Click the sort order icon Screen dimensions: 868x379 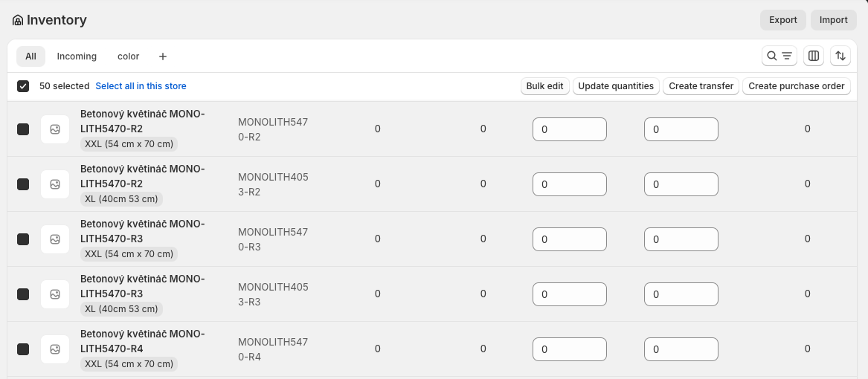[840, 56]
